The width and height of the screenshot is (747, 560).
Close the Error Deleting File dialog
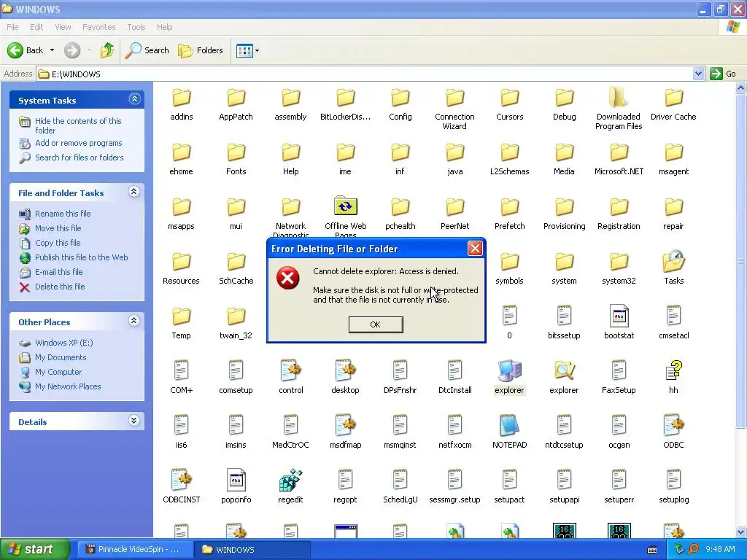[474, 248]
